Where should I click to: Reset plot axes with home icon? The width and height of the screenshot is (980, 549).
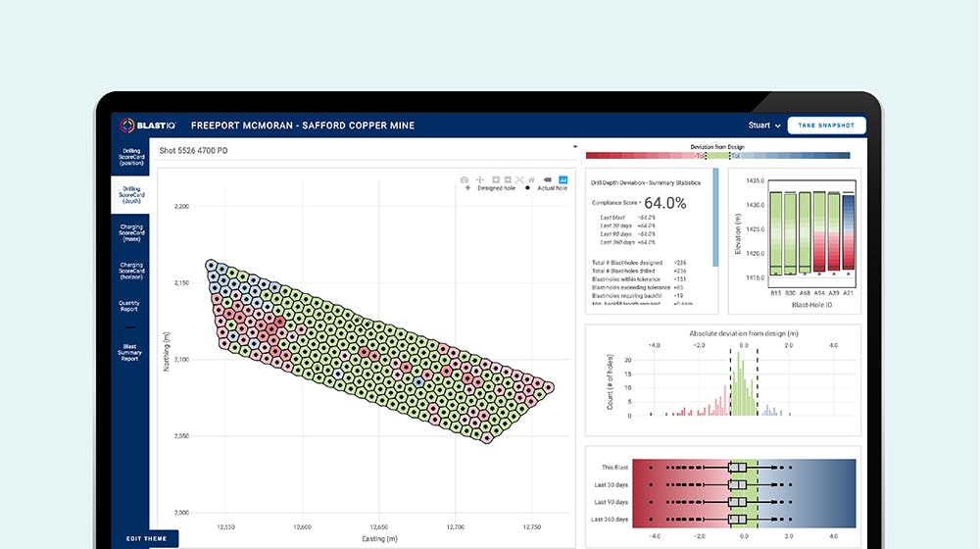click(532, 180)
